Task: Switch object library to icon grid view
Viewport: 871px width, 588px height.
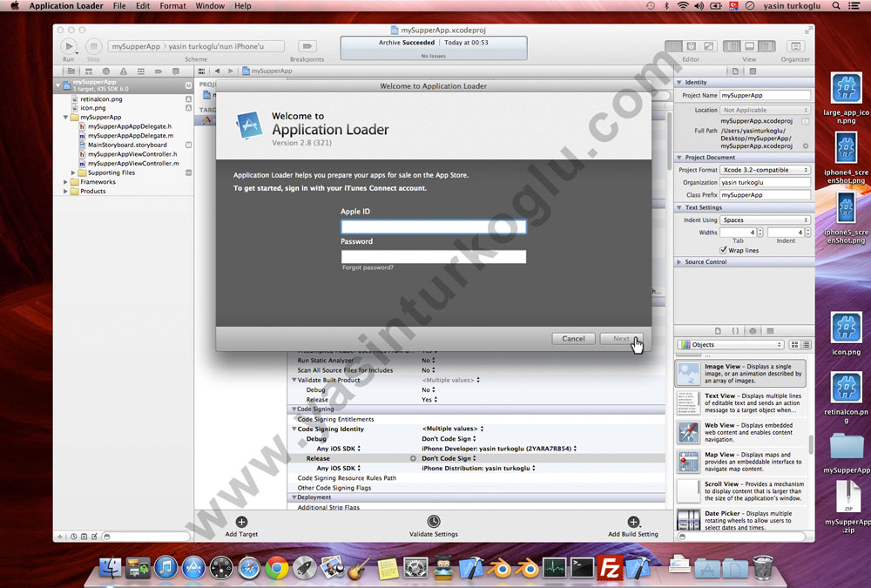Action: click(795, 345)
